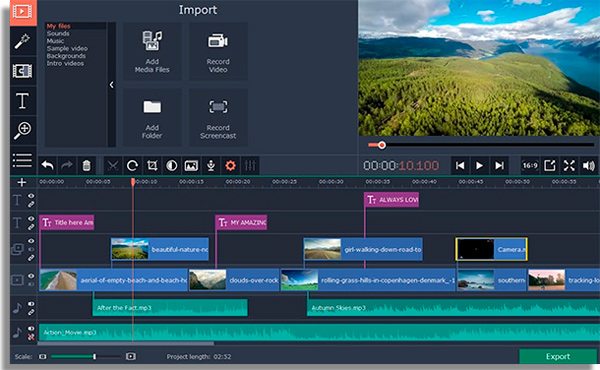Screen dimensions: 600x370
Task: Select the girl-walking-down-road clip
Action: pos(363,249)
